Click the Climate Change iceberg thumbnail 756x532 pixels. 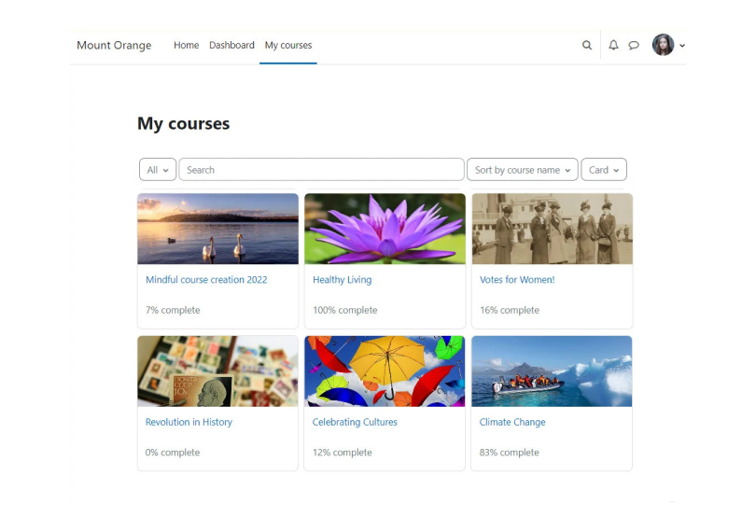point(552,371)
